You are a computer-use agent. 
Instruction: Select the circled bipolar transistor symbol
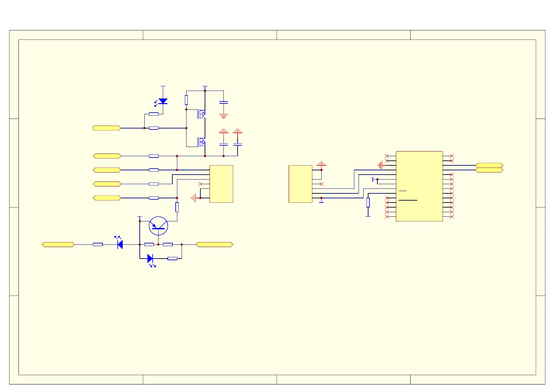click(x=158, y=226)
